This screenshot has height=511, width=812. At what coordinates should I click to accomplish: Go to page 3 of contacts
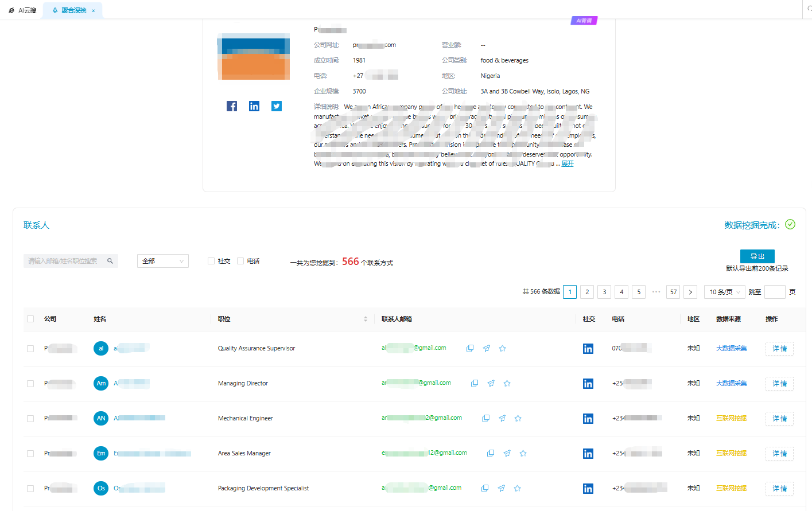point(604,292)
